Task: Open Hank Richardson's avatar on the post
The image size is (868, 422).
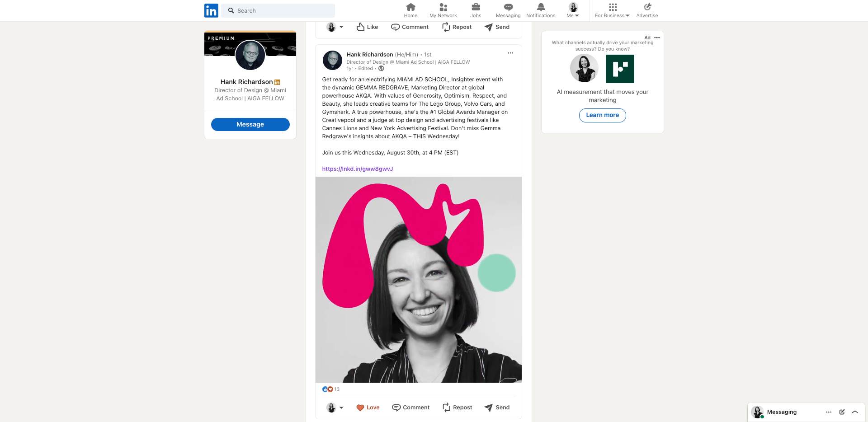Action: click(332, 60)
